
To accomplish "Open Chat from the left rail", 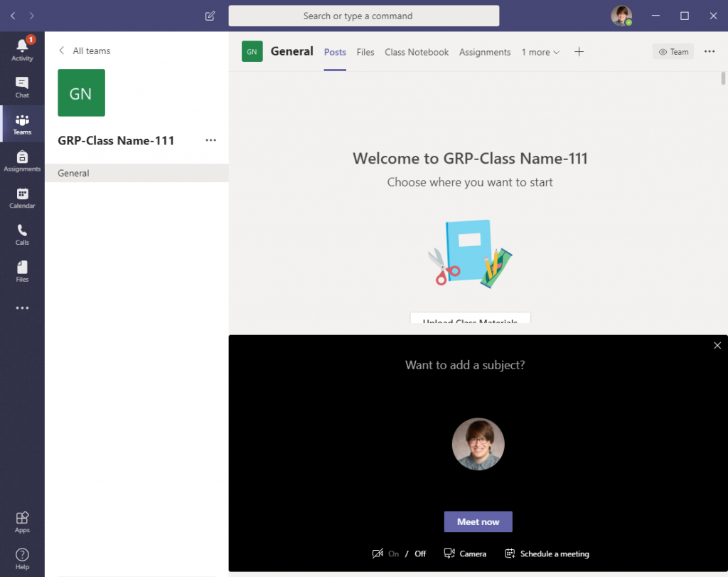I will 22,87.
